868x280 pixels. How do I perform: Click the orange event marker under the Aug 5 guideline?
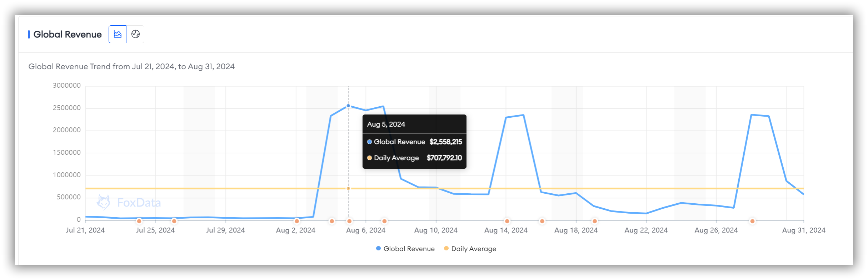click(x=349, y=221)
